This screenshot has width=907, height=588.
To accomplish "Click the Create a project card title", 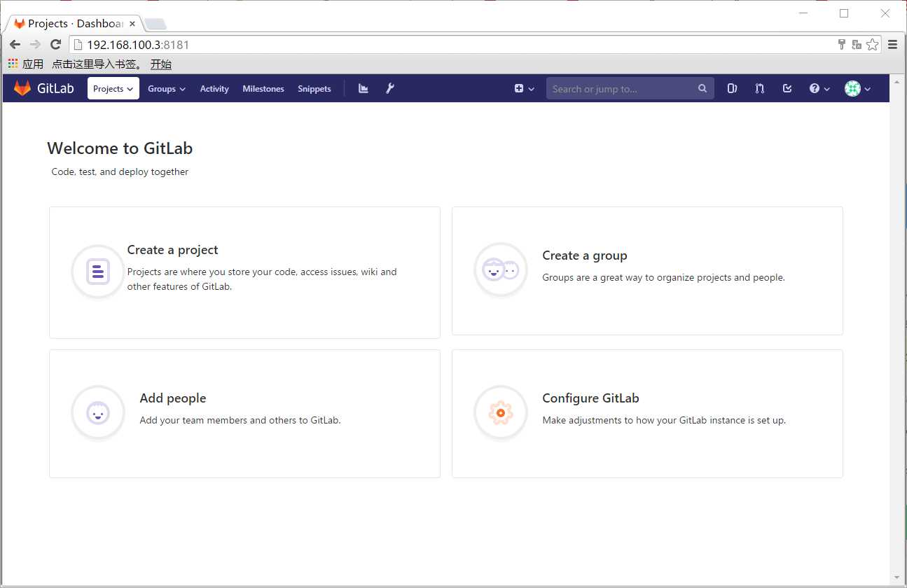I will pyautogui.click(x=172, y=250).
